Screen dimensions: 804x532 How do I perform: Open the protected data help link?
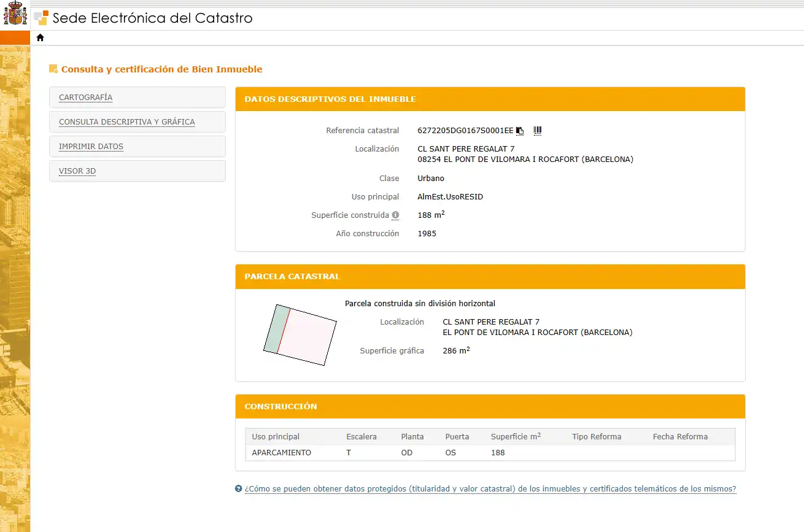click(x=490, y=489)
